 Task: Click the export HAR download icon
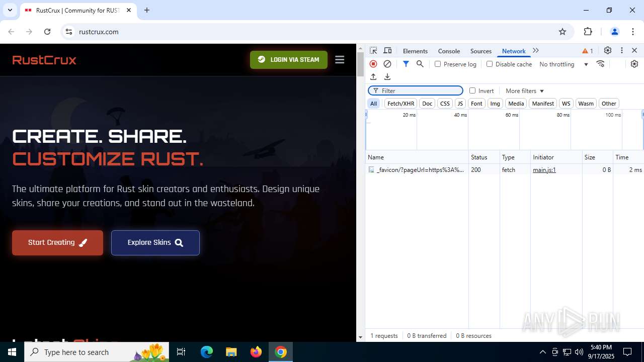387,77
